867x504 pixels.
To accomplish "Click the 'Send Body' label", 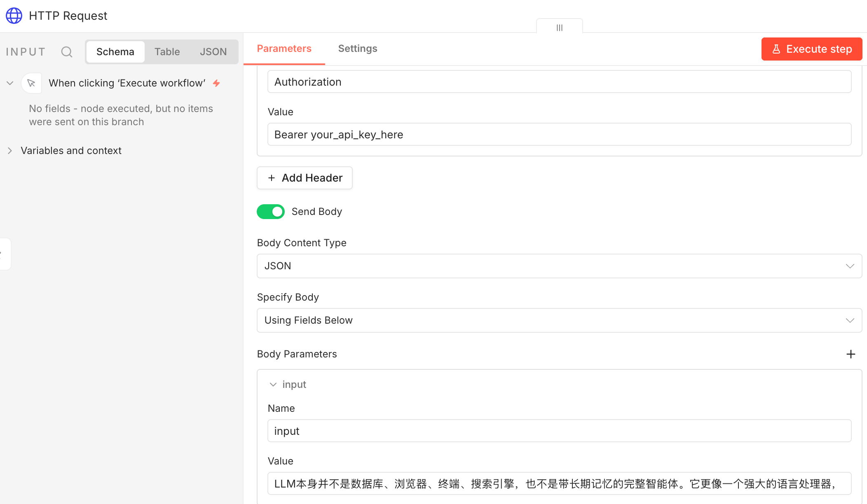I will tap(317, 212).
